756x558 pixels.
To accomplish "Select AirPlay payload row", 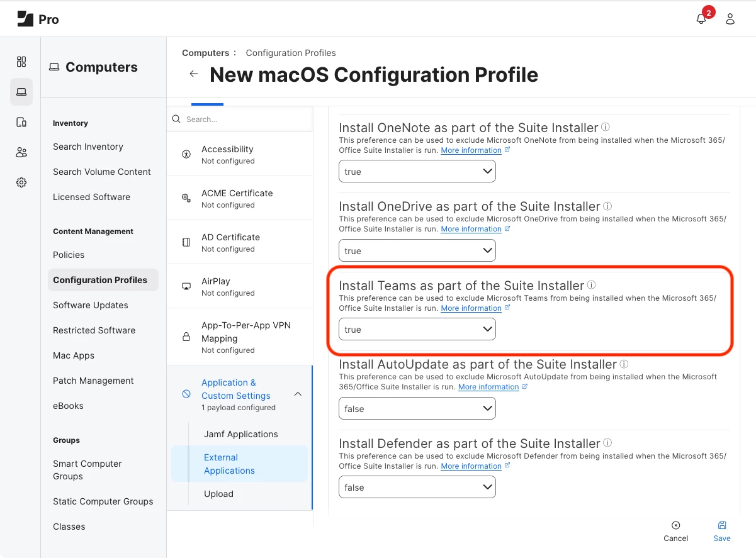I will point(240,286).
